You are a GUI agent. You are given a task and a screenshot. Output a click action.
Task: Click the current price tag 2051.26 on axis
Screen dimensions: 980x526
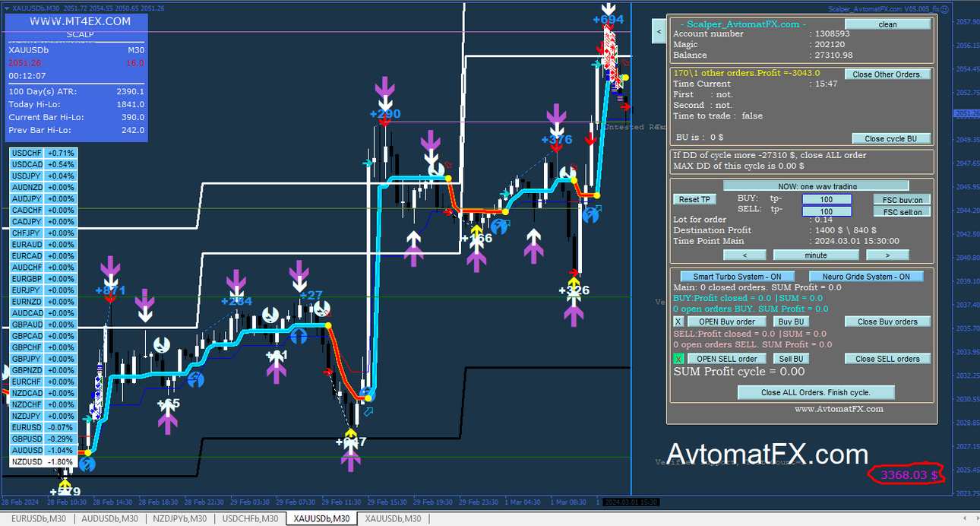click(966, 114)
